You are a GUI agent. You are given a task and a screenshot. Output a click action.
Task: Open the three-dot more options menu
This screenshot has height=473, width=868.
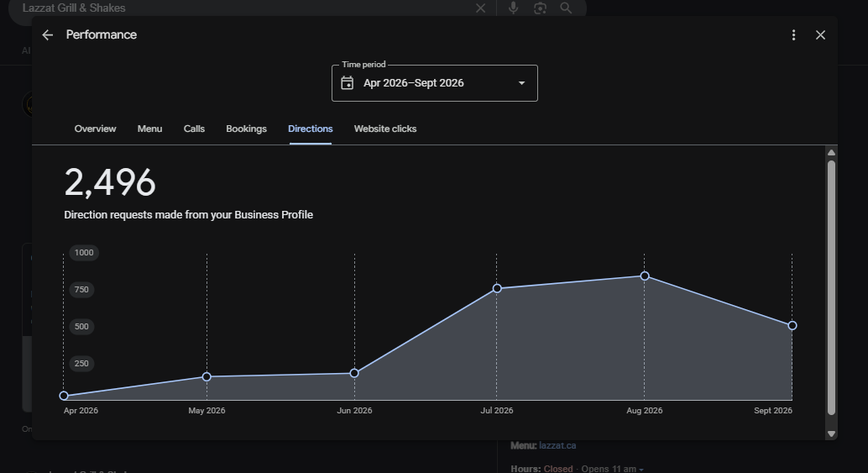(793, 35)
